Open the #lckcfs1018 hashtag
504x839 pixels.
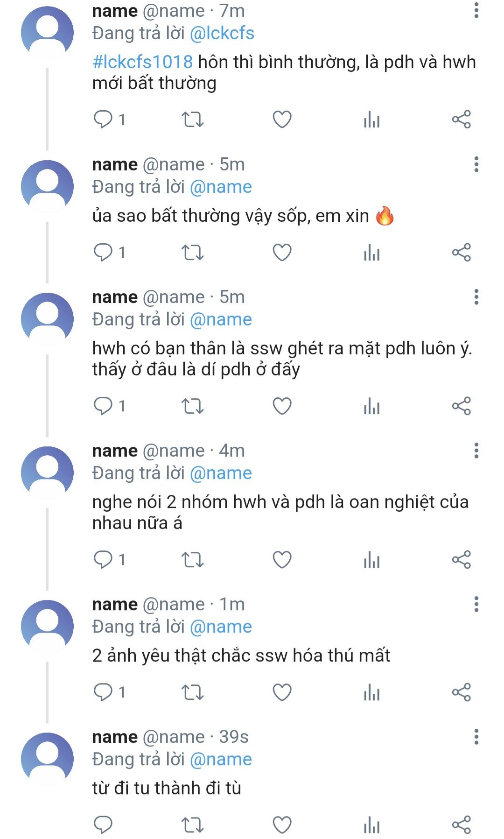[142, 62]
